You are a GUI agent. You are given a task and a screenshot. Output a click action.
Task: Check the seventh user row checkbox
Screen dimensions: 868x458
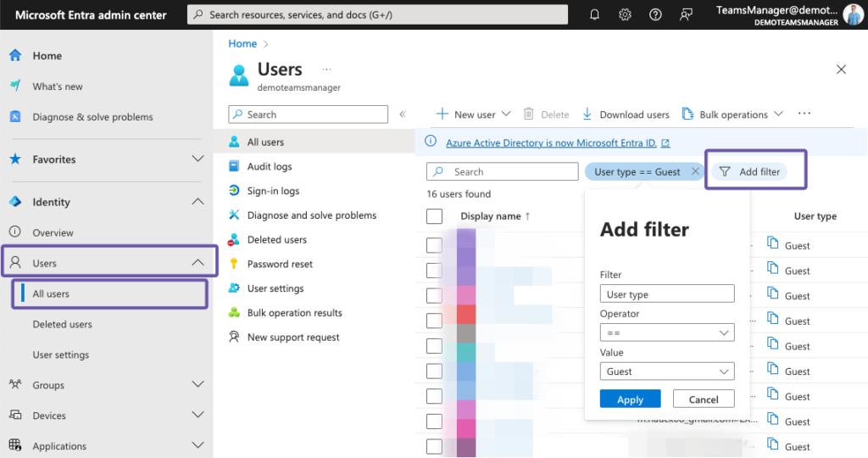tap(435, 397)
